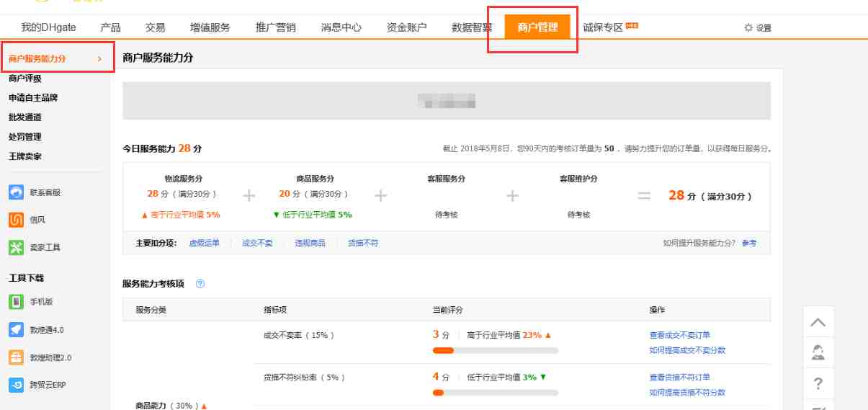This screenshot has height=410, width=868.
Task: Switch to the 商户管理 tab
Action: pos(537,27)
